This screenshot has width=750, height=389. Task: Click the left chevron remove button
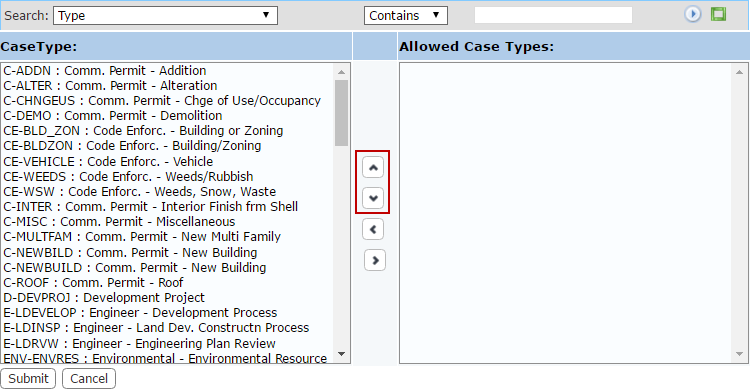pyautogui.click(x=373, y=229)
